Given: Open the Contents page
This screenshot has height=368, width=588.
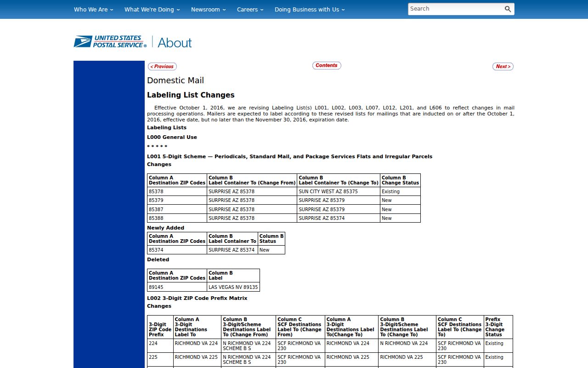Looking at the screenshot, I should pos(327,65).
